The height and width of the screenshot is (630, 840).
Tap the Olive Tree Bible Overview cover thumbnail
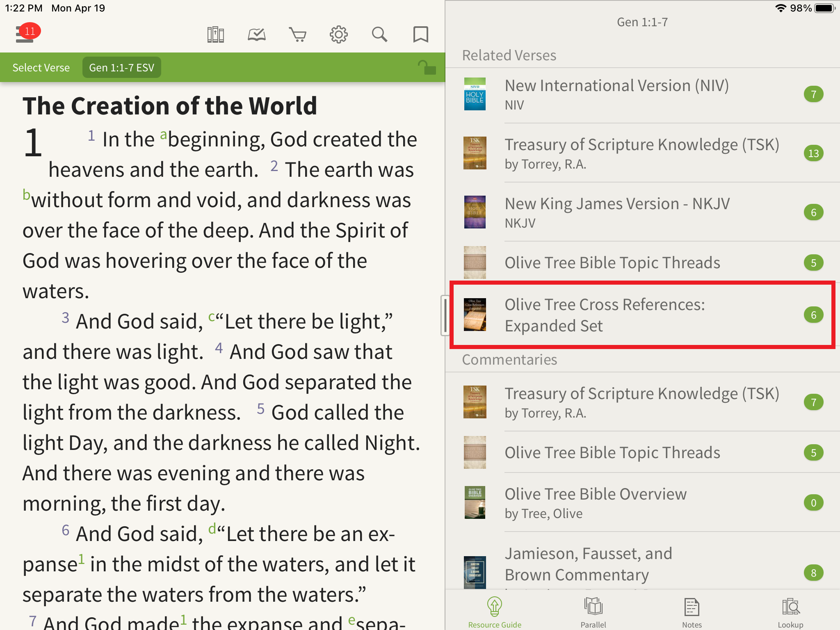[475, 502]
